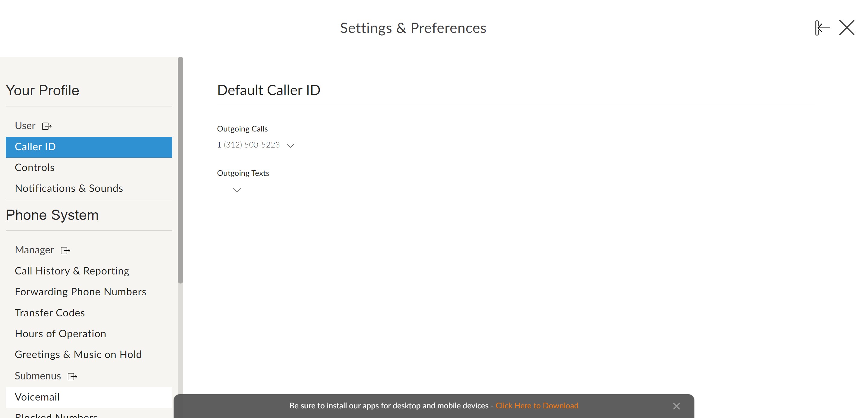Screen dimensions: 868x418
Task: Go to Notifications & Sounds settings
Action: [69, 188]
